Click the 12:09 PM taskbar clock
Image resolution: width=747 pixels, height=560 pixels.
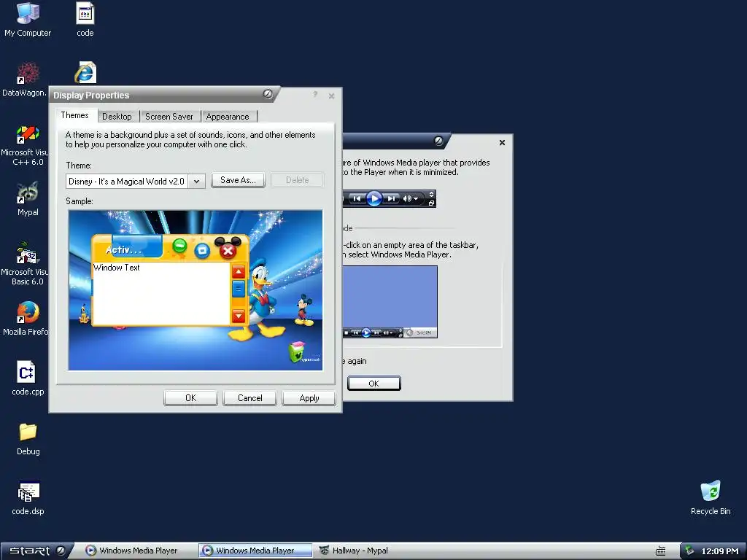click(x=719, y=551)
